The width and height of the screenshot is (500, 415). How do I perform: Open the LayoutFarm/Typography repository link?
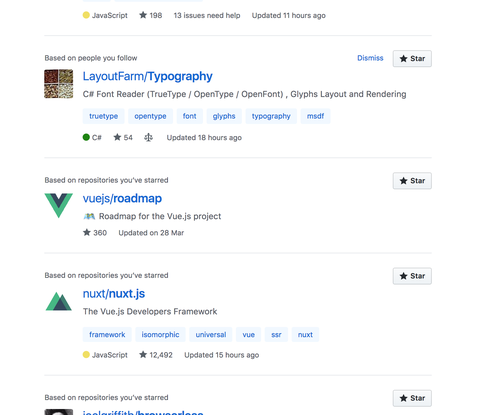[147, 76]
